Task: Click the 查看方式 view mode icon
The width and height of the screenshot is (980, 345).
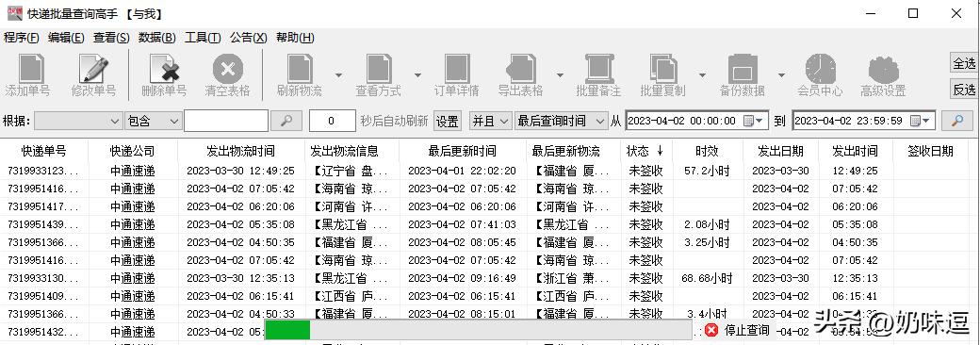Action: point(379,68)
